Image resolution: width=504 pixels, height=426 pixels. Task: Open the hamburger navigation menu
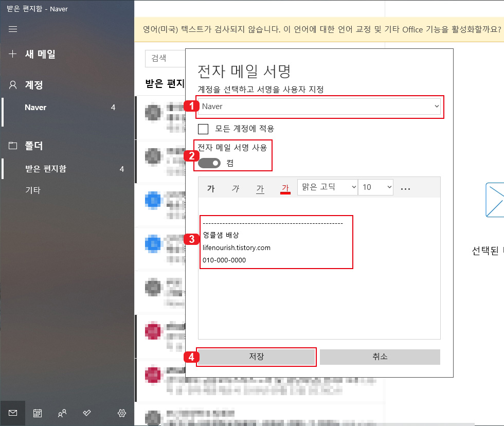coord(13,29)
